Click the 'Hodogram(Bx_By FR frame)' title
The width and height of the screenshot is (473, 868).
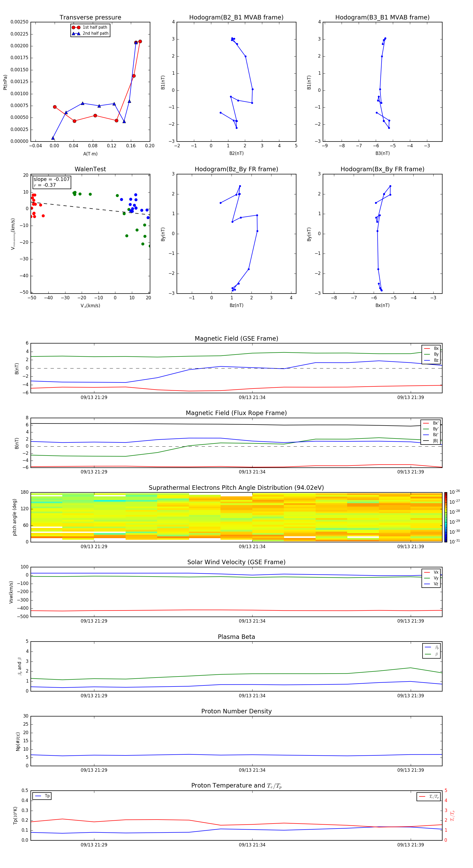[382, 169]
